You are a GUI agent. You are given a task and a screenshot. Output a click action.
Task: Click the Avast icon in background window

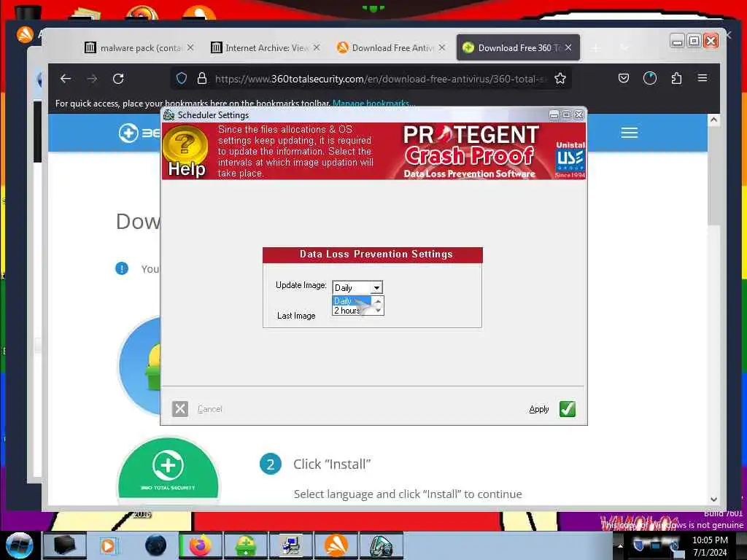(25, 34)
